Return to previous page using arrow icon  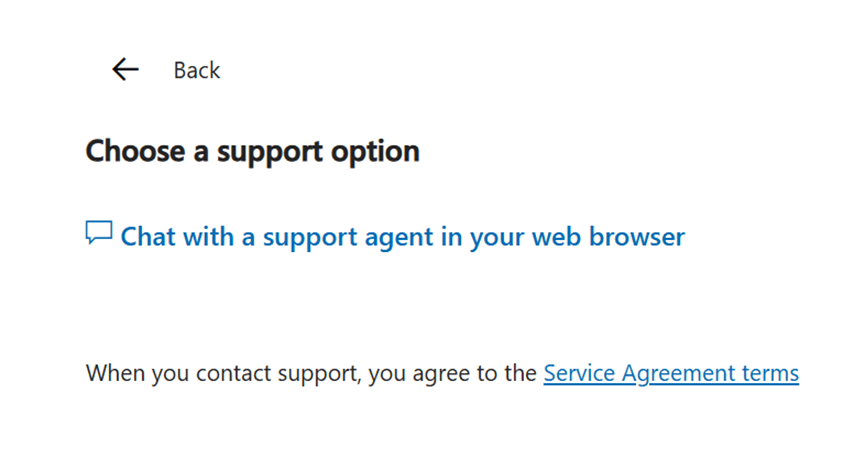pyautogui.click(x=125, y=70)
